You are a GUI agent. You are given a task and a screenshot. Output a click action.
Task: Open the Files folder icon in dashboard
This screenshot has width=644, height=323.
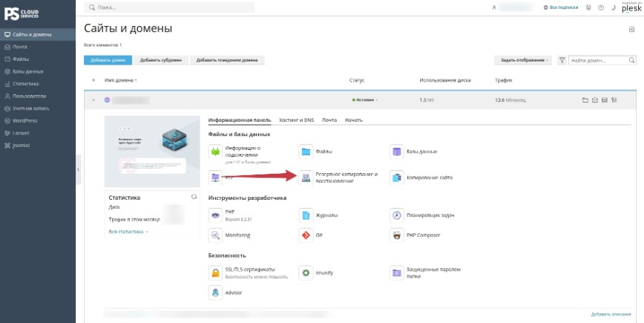coord(306,151)
